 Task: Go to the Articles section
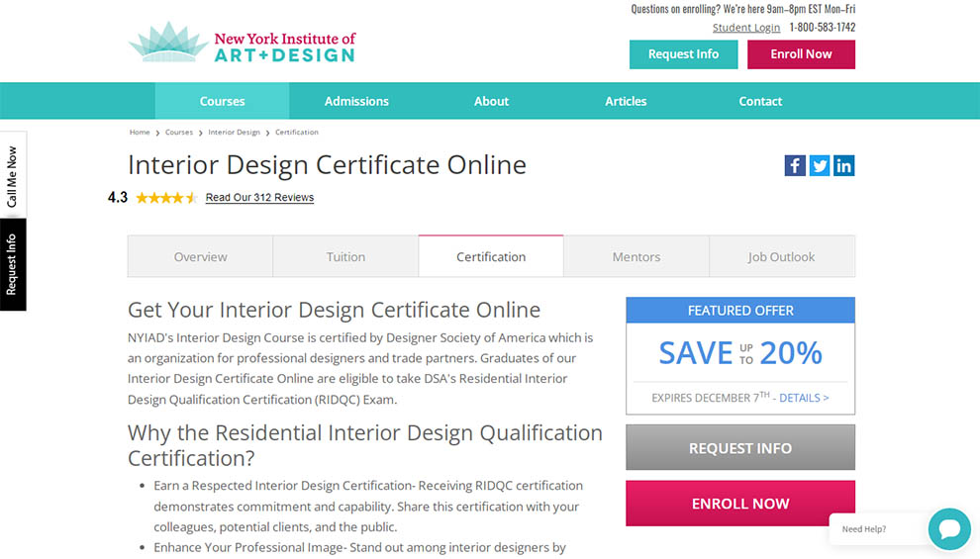(626, 101)
